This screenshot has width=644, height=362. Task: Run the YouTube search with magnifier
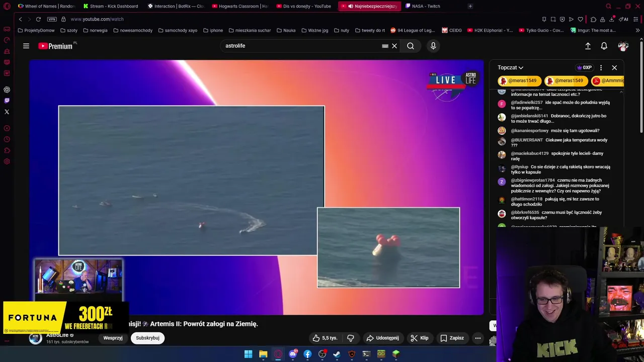411,46
